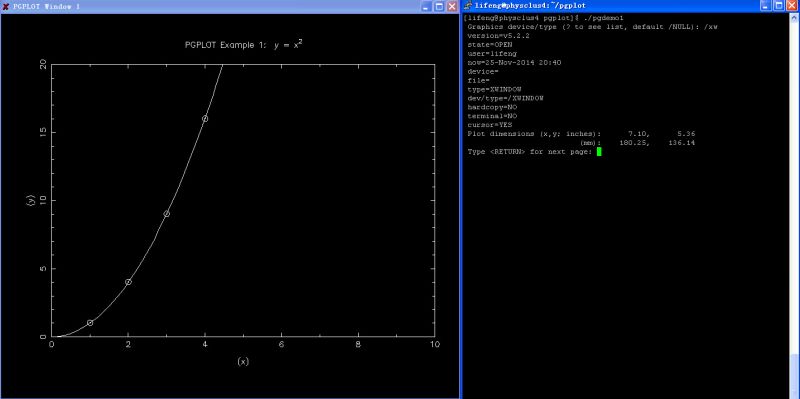Minimize the lifeng@physclus4 terminal window
This screenshot has height=399, width=800.
pyautogui.click(x=766, y=6)
